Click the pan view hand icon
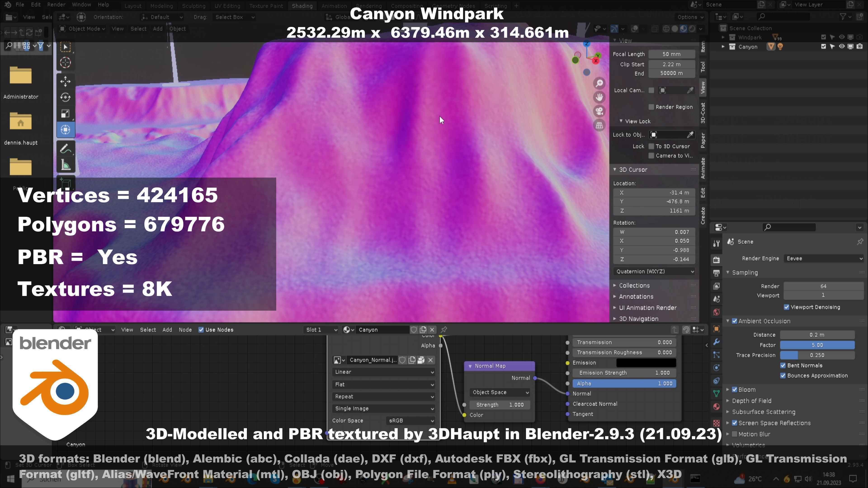This screenshot has width=868, height=488. (599, 97)
